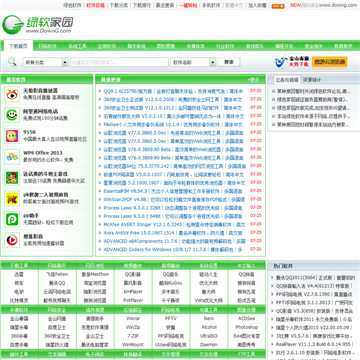The height and width of the screenshot is (360, 360).
Task: Click WinMount in the compression list
Action: coord(133,345)
